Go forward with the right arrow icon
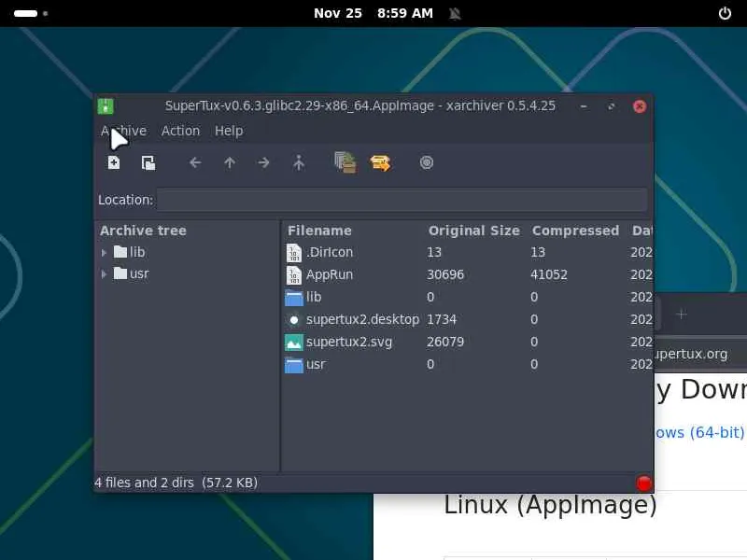This screenshot has width=747, height=560. (263, 162)
